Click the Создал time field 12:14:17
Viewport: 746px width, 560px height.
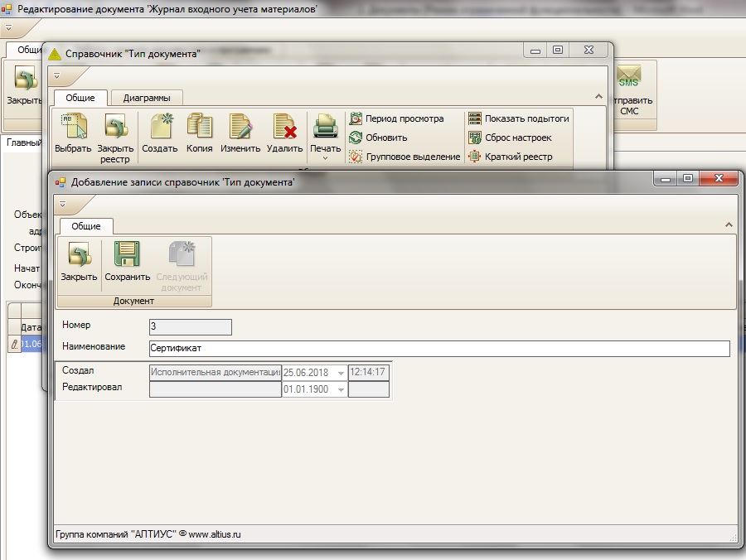[x=369, y=373]
